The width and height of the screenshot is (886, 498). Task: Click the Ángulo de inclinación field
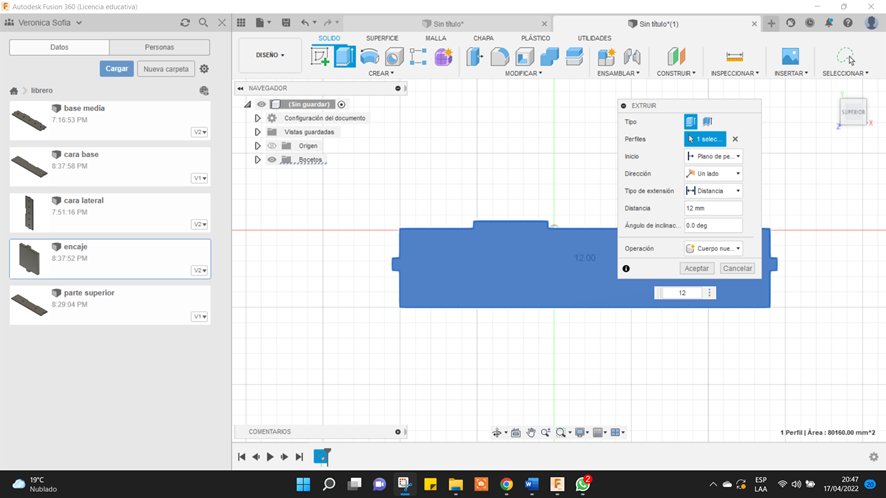[713, 226]
